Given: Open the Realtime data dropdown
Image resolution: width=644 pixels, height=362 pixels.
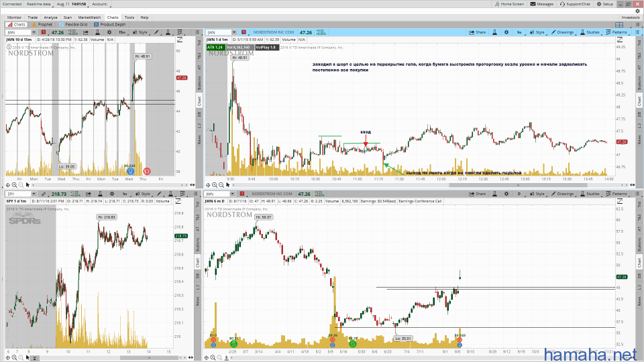Looking at the screenshot, I should pyautogui.click(x=39, y=4).
